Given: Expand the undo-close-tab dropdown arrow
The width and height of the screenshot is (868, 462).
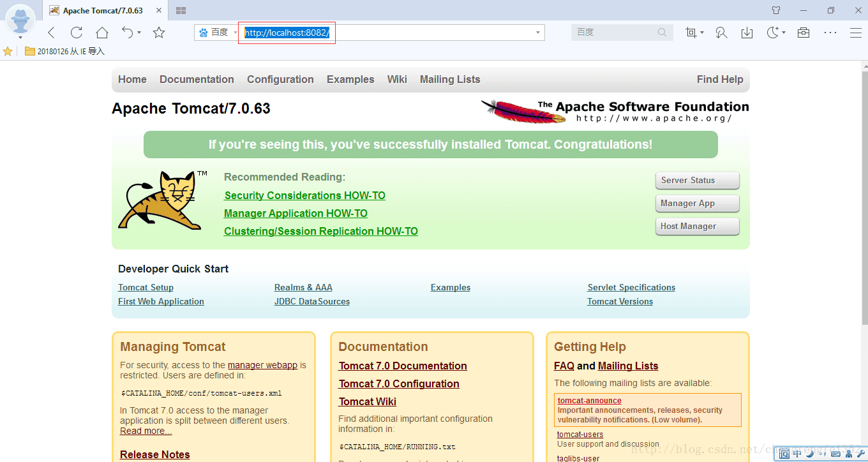Looking at the screenshot, I should tap(139, 33).
